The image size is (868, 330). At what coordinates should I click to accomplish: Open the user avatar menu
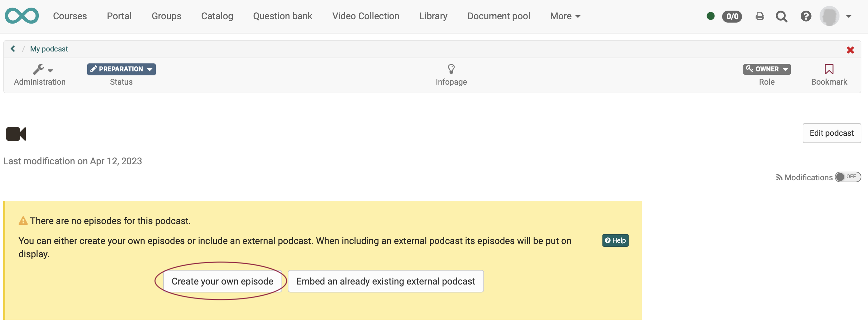835,16
